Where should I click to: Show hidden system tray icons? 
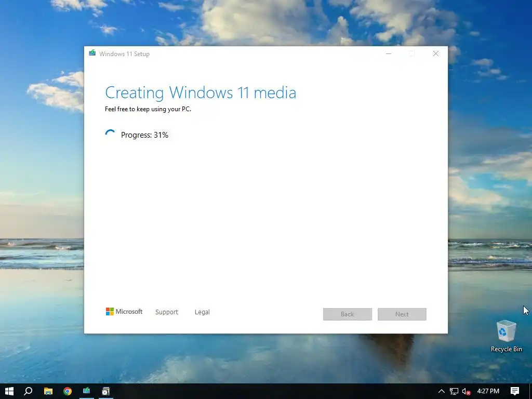[x=442, y=391]
